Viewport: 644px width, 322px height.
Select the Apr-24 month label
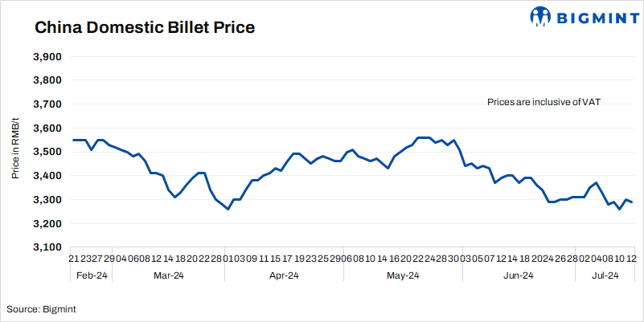coord(284,275)
